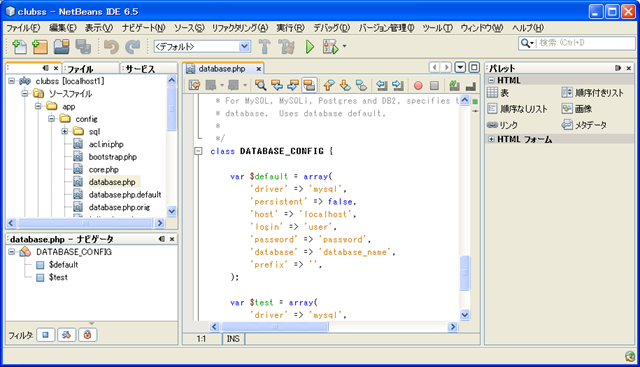
Task: Click the Save All toolbar icon
Action: [83, 47]
